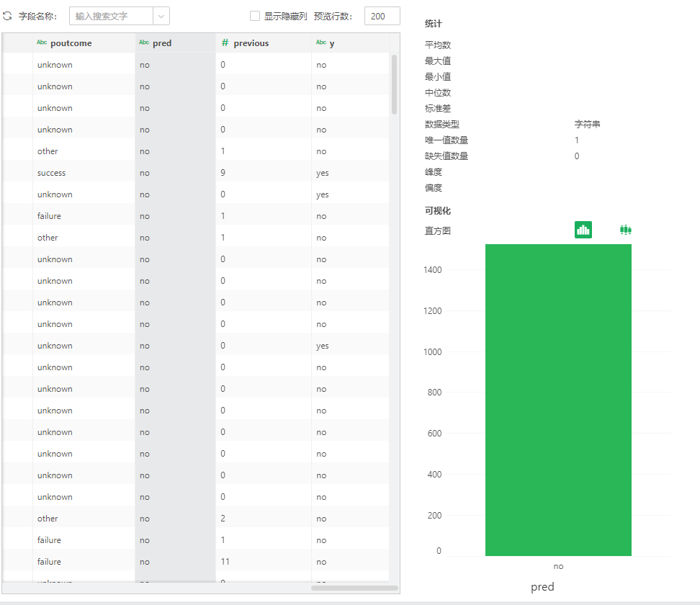Select the histogram chart icon under 可视化
Screen dimensions: 700x605
click(x=583, y=229)
